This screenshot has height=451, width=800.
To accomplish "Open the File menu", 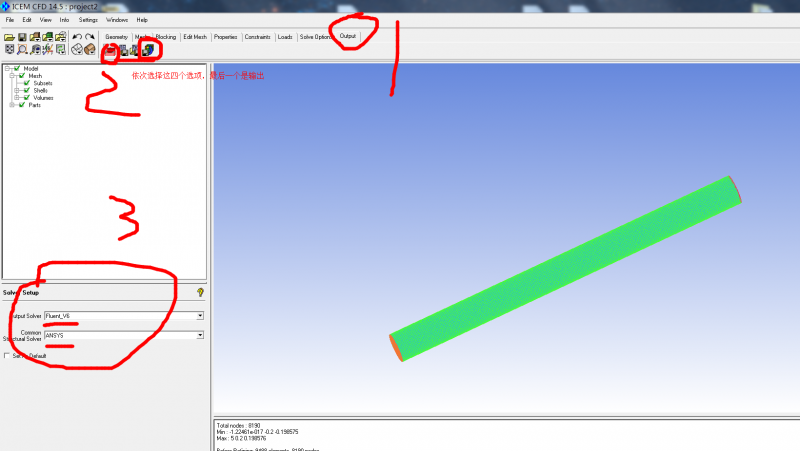I will coord(10,20).
